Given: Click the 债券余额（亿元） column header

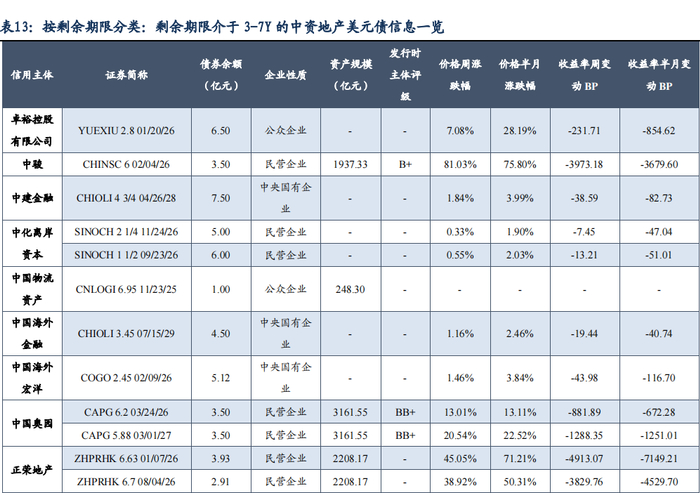Looking at the screenshot, I should pos(221,75).
